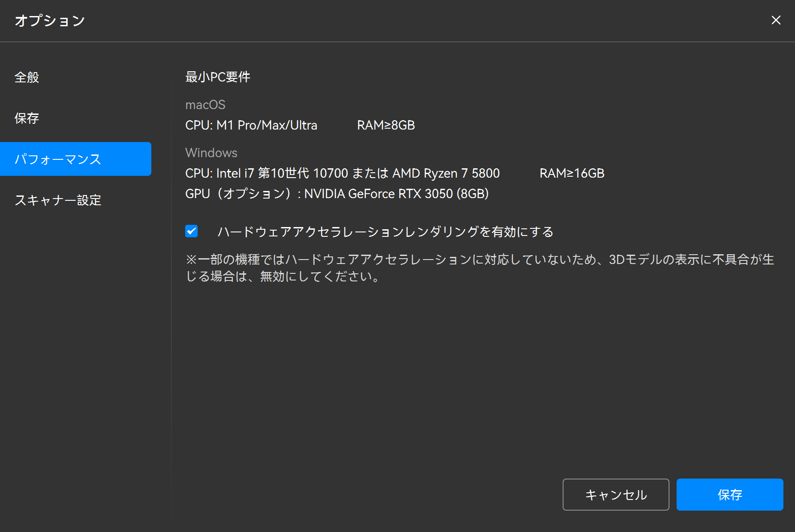Click the Intel i7 CPU requirement line
795x532 pixels.
point(342,173)
